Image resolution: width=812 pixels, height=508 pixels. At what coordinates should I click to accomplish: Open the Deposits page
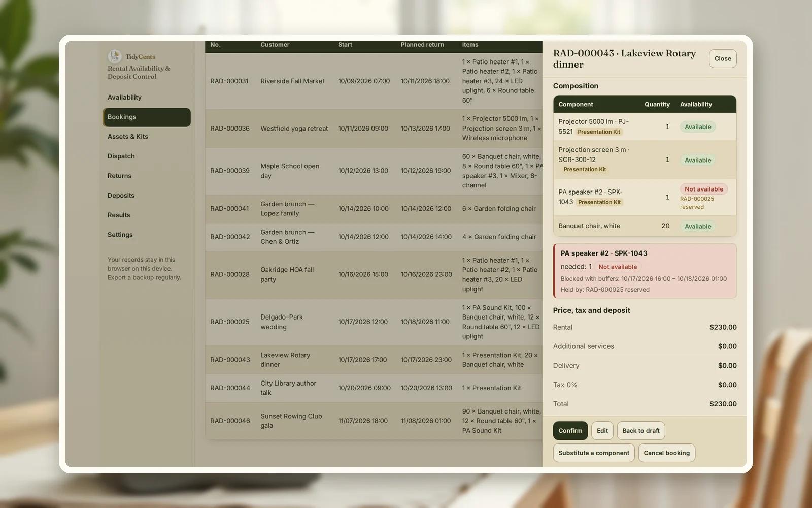coord(147,196)
